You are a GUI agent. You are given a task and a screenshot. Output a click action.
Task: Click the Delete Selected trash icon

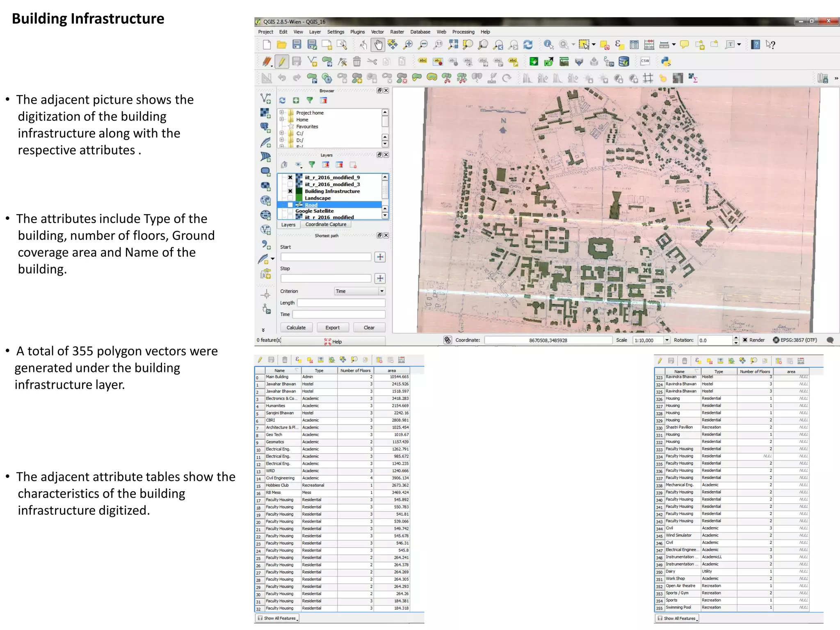[357, 62]
